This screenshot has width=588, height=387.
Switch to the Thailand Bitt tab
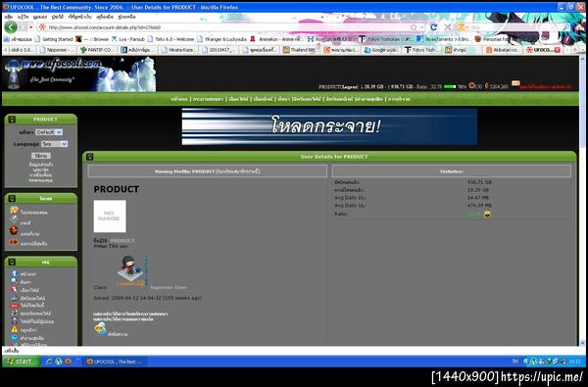pos(301,50)
